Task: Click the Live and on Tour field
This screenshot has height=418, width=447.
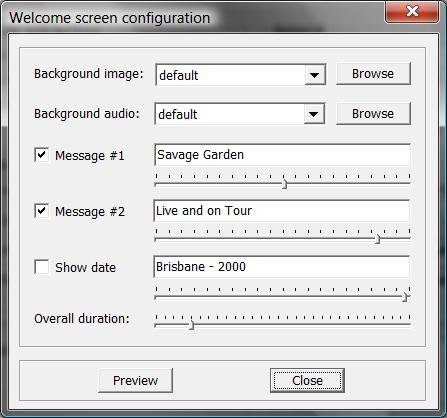Action: 282,211
